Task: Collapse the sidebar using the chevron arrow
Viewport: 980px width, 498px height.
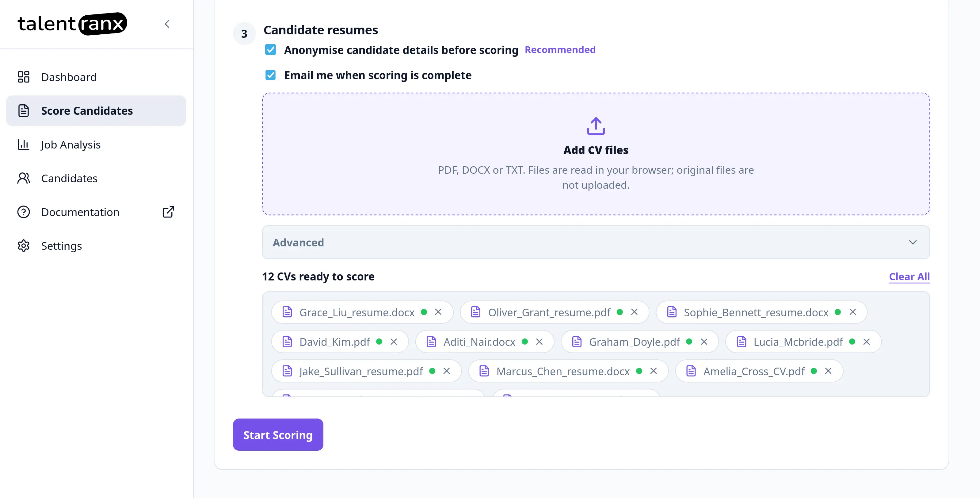Action: [x=167, y=24]
